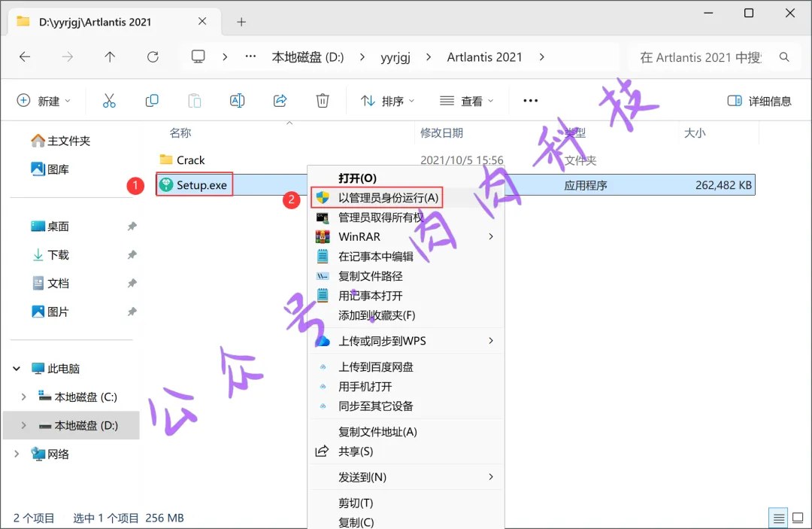Click the search magnifier icon

coord(784,57)
